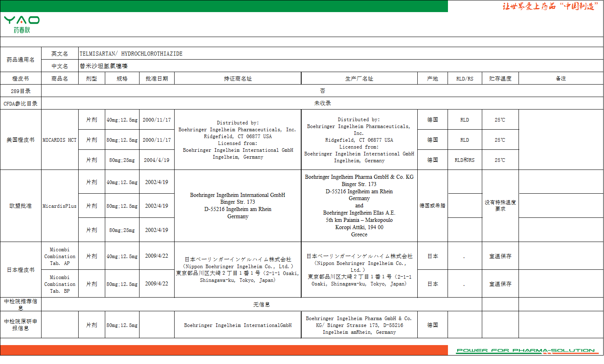Screen dimensions: 604x364
Task: Select the "橙皮书" column header
Action: coord(21,79)
